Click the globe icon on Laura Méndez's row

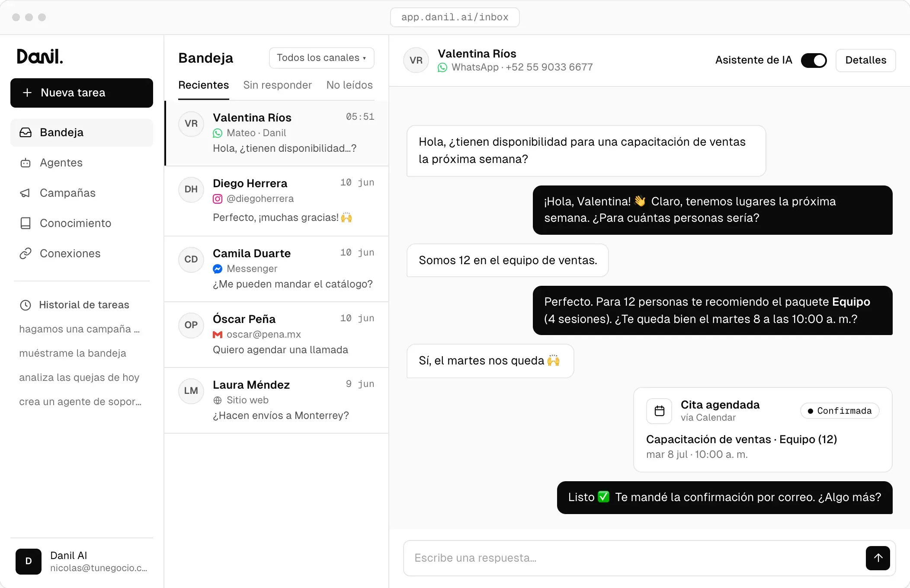click(x=218, y=400)
